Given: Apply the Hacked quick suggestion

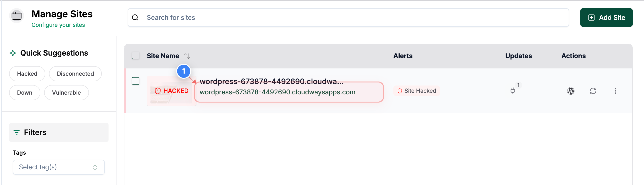Looking at the screenshot, I should pyautogui.click(x=27, y=74).
